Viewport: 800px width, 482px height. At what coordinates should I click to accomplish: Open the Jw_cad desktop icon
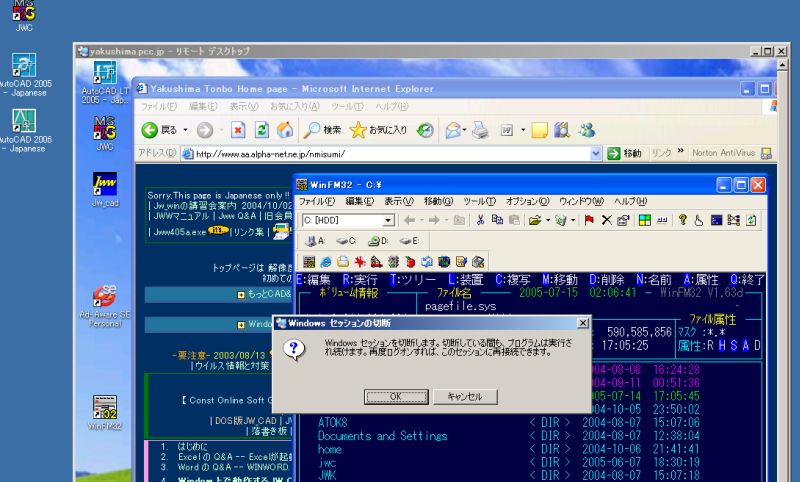[x=104, y=187]
